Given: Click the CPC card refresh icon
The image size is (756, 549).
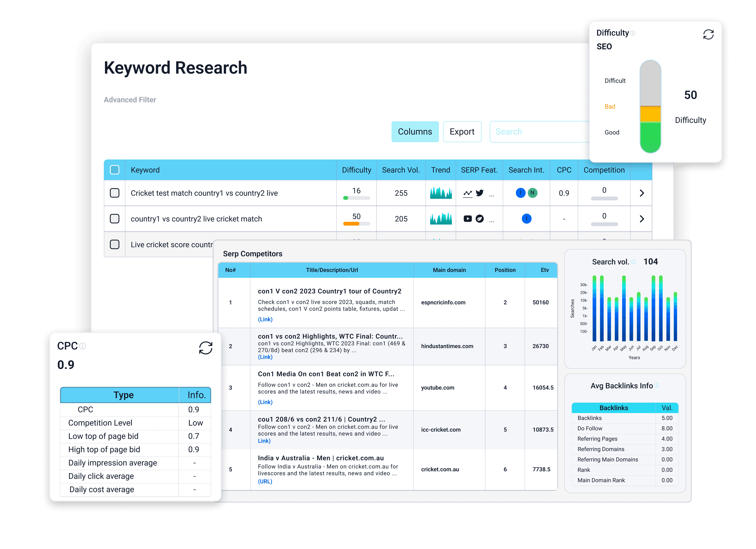Looking at the screenshot, I should point(205,348).
